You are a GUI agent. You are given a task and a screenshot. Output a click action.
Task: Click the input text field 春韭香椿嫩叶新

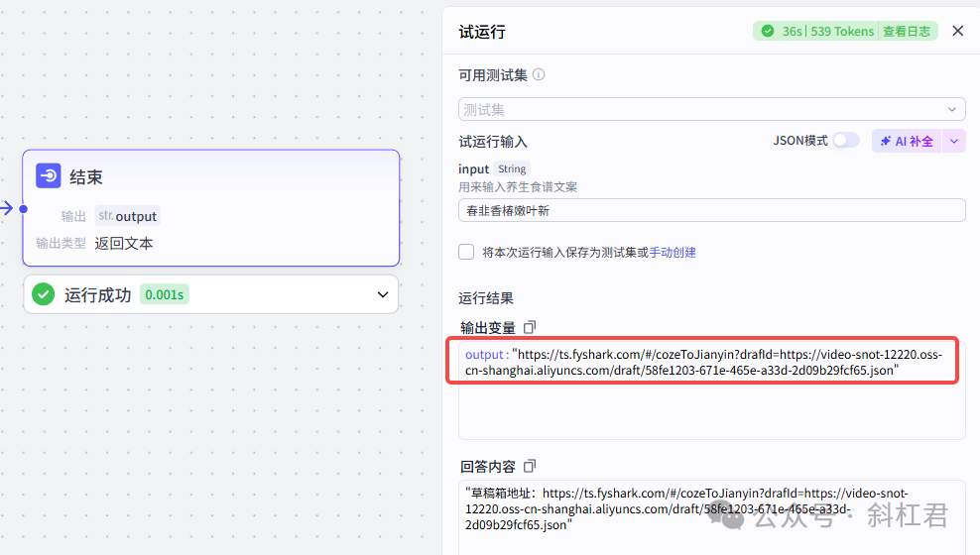712,210
